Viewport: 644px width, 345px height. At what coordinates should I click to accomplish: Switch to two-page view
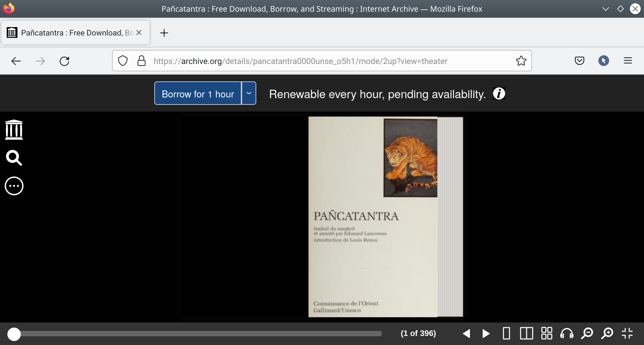[526, 334]
